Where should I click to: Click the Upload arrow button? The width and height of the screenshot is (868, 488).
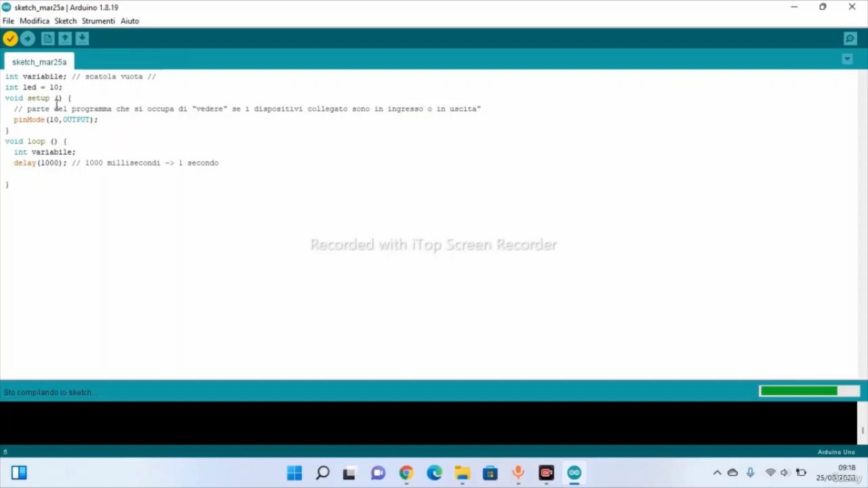(x=28, y=39)
